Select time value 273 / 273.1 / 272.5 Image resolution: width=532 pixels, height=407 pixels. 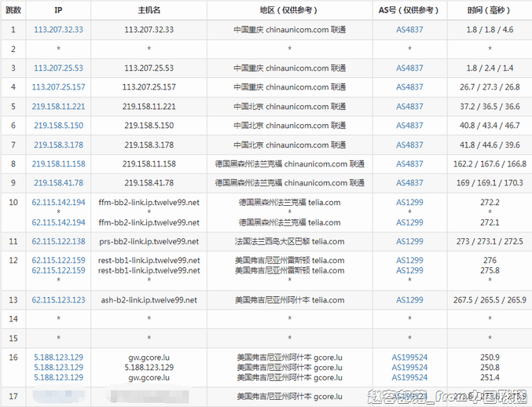tap(490, 241)
